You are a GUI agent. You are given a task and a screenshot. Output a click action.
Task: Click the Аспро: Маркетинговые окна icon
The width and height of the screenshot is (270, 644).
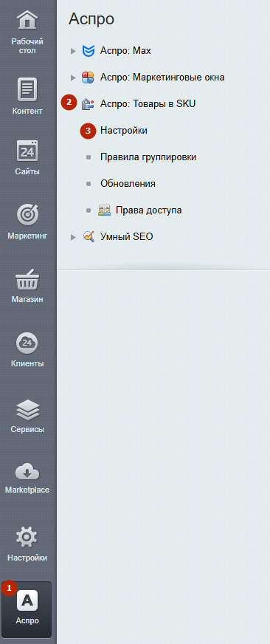(88, 78)
